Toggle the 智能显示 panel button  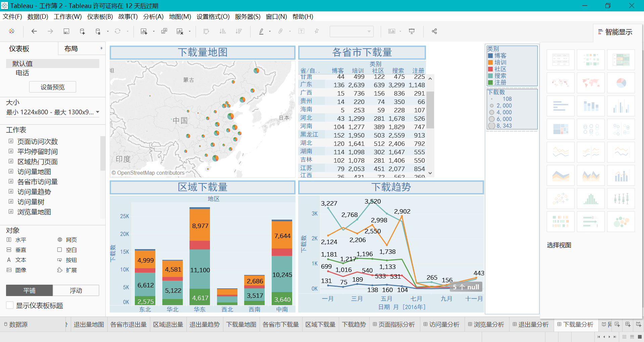[x=615, y=32]
